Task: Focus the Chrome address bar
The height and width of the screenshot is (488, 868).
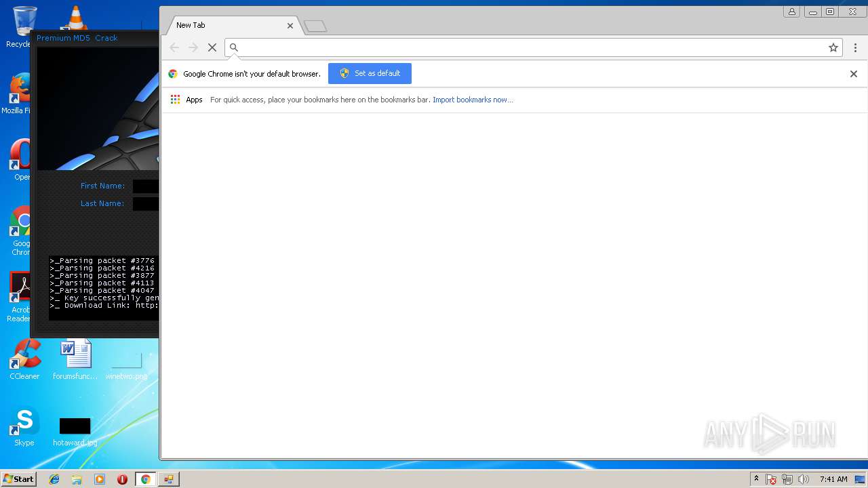Action: point(532,47)
